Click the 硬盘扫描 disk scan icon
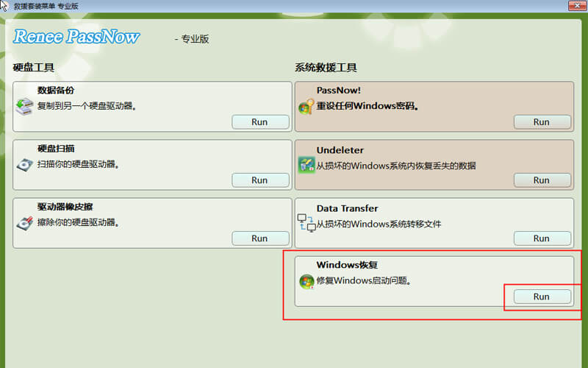Image resolution: width=588 pixels, height=368 pixels. click(x=25, y=165)
